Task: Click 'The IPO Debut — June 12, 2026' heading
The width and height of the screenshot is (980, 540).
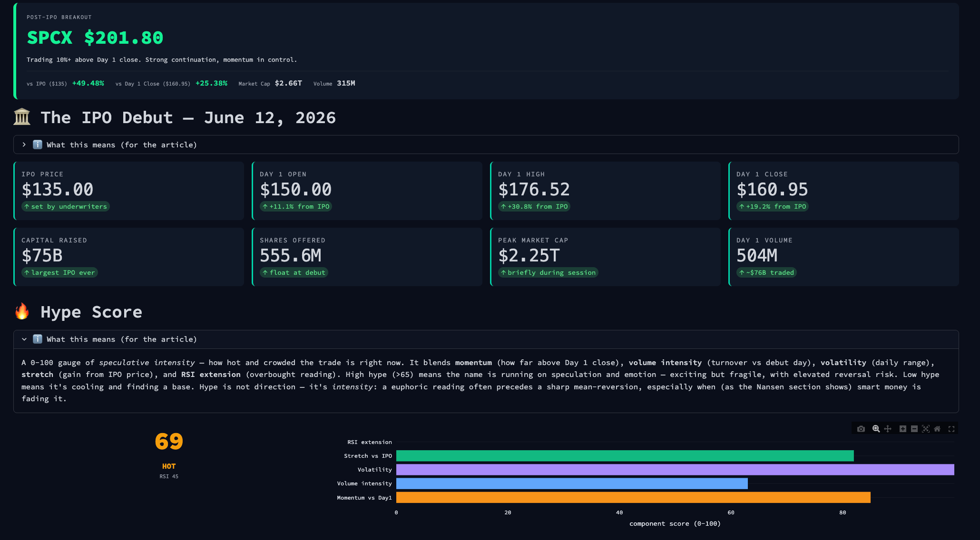Action: click(188, 117)
